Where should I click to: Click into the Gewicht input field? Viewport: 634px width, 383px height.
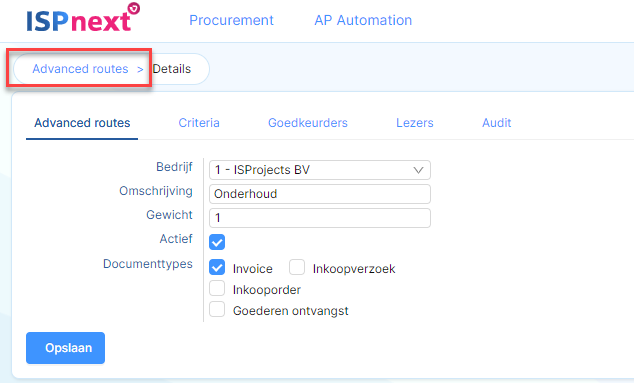tap(320, 218)
